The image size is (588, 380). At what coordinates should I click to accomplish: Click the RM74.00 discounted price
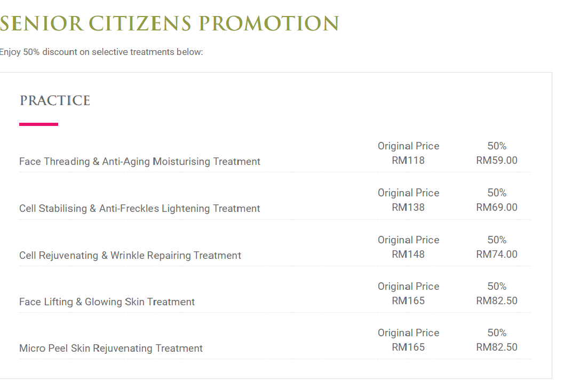497,254
